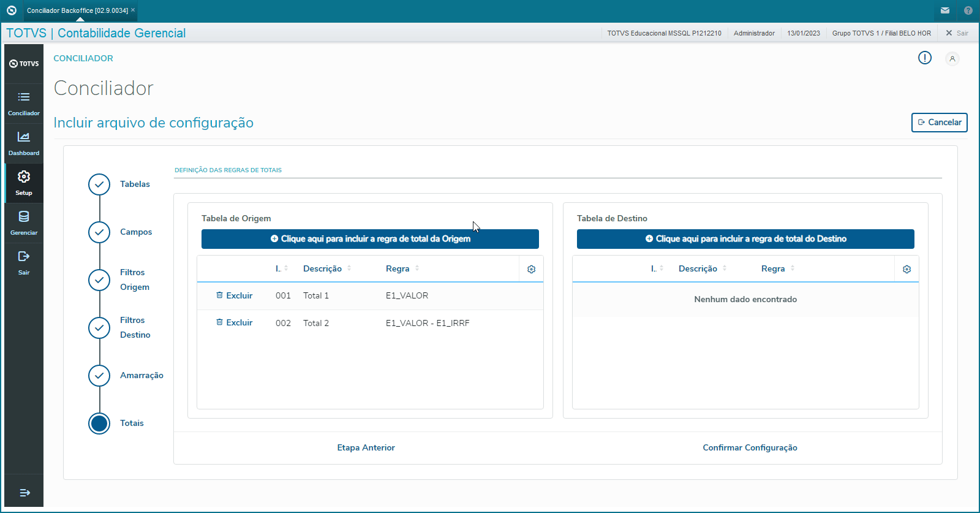This screenshot has width=980, height=513.
Task: Delete the Total 2 rule
Action: tap(234, 322)
